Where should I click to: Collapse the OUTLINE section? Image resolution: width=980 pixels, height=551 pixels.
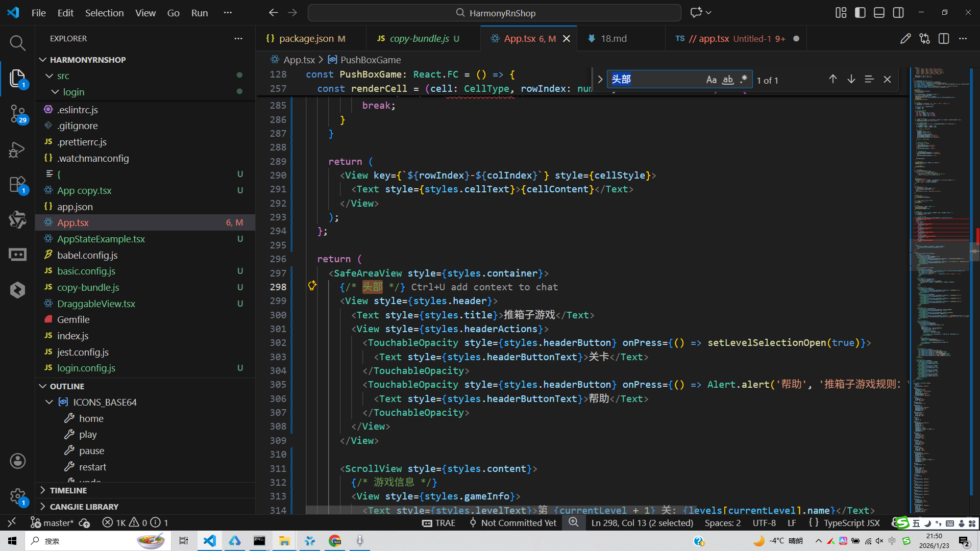pos(67,386)
